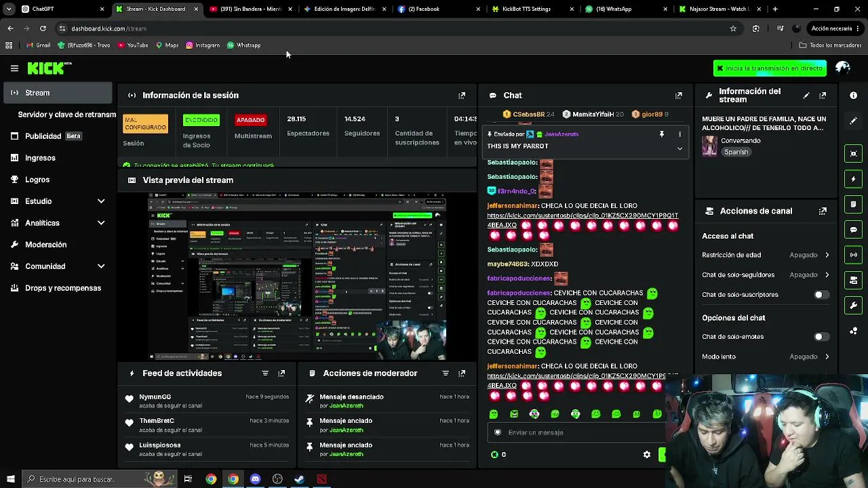Screen dimensions: 868x488
Task: Pop out the Información del stream panel
Action: click(x=823, y=96)
